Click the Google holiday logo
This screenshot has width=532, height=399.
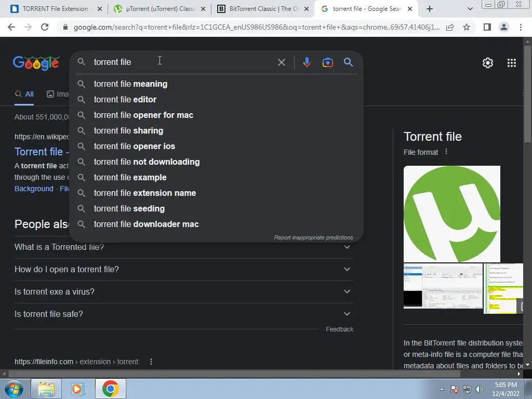pos(36,63)
